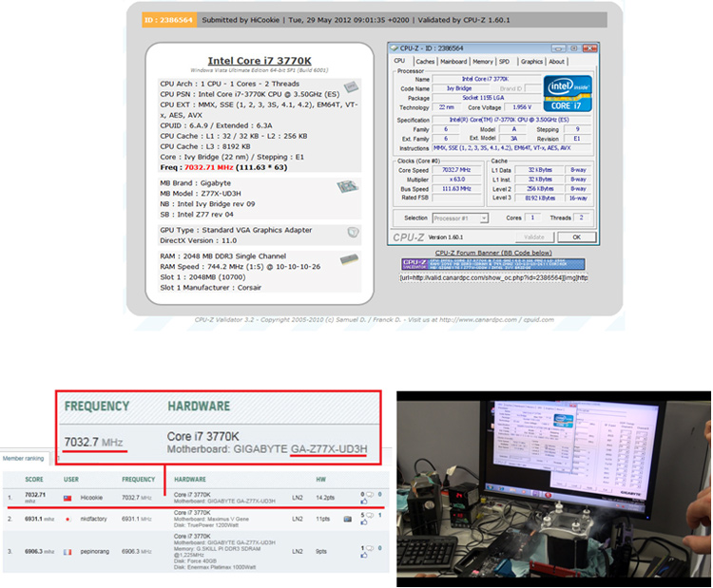Click the FREQUENCY column header in ranking table
This screenshot has height=588, width=713.
(138, 480)
